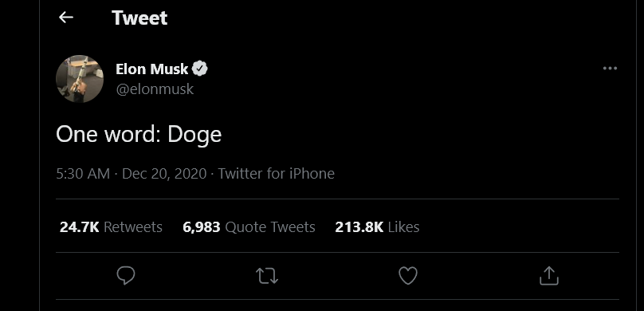The image size is (644, 311).
Task: Click the 5:30 AM timestamp
Action: tap(83, 173)
